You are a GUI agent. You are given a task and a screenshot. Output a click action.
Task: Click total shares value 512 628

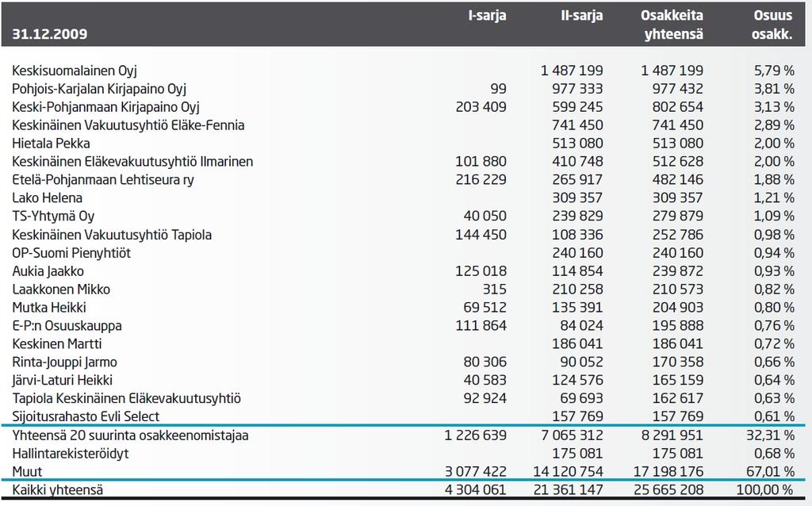click(677, 161)
